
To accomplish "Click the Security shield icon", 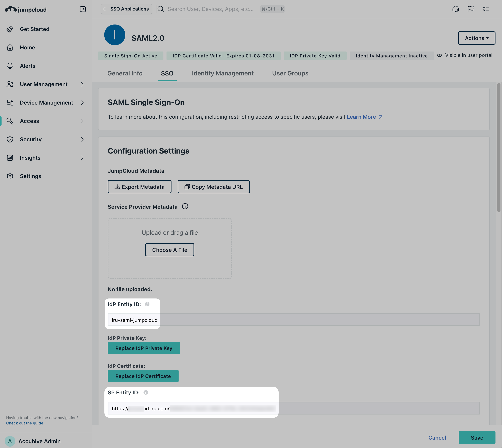I will [x=10, y=139].
